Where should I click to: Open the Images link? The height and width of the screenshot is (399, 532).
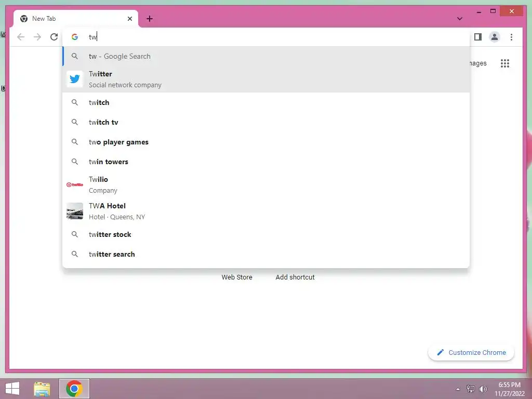[478, 63]
